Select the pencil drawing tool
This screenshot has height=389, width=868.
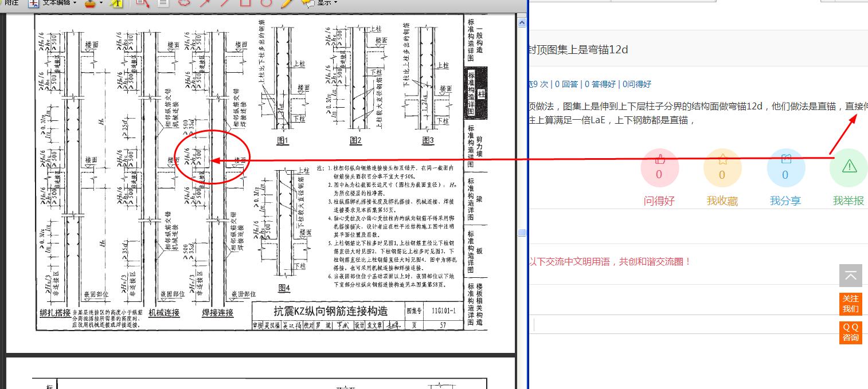tap(286, 3)
